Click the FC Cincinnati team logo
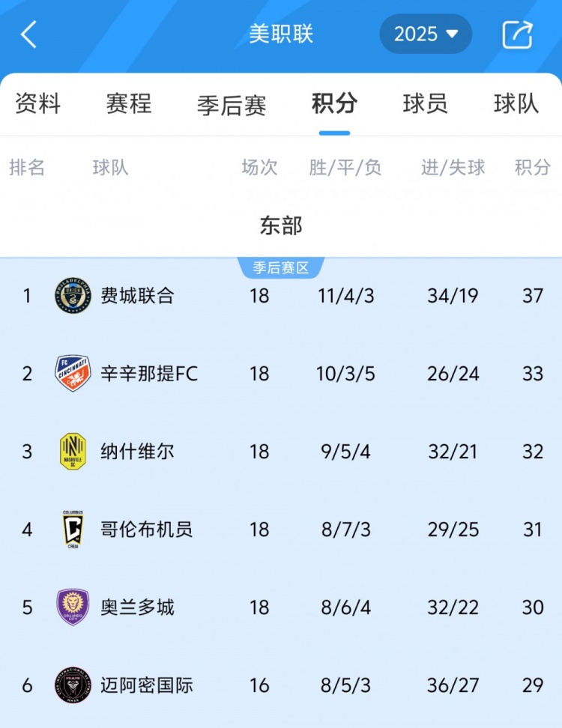The height and width of the screenshot is (728, 562). coord(73,374)
